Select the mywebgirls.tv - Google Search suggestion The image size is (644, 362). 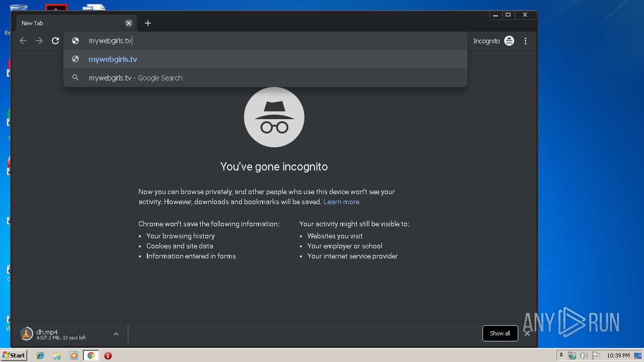tap(265, 77)
